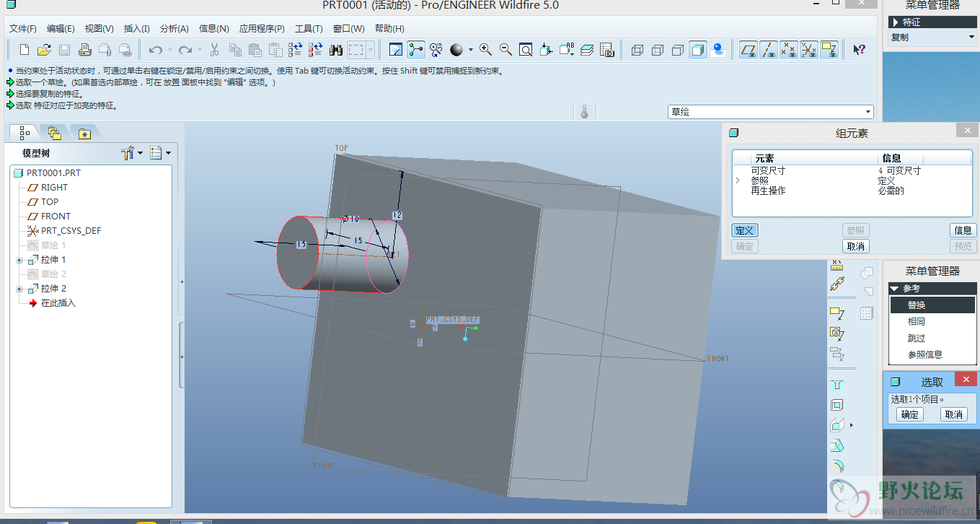Expand the 拉伸 1 feature node

click(x=19, y=260)
